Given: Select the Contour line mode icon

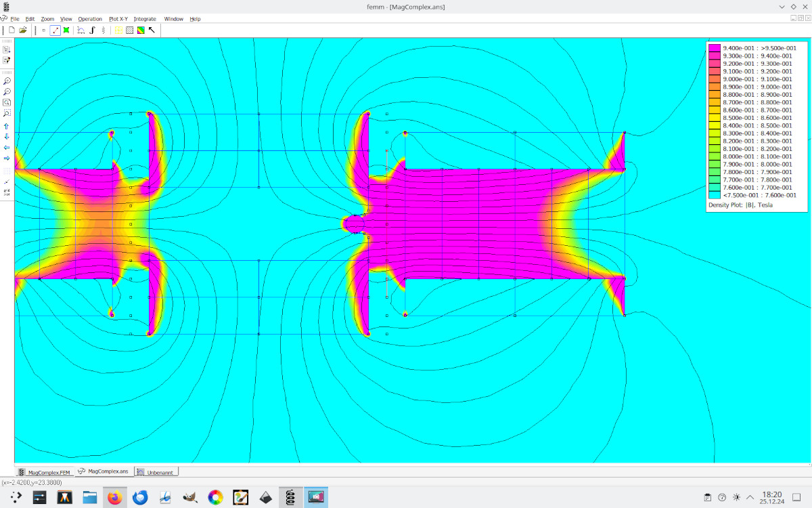Looking at the screenshot, I should tap(55, 30).
